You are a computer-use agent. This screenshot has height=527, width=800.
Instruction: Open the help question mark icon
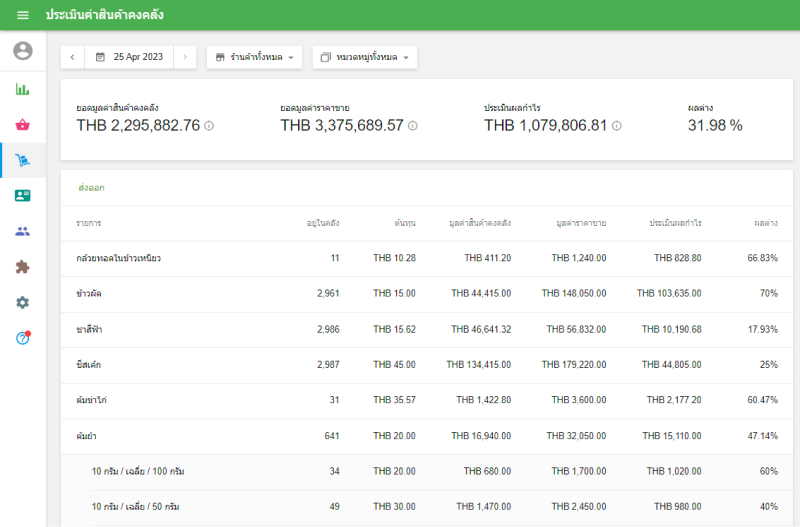(x=23, y=338)
